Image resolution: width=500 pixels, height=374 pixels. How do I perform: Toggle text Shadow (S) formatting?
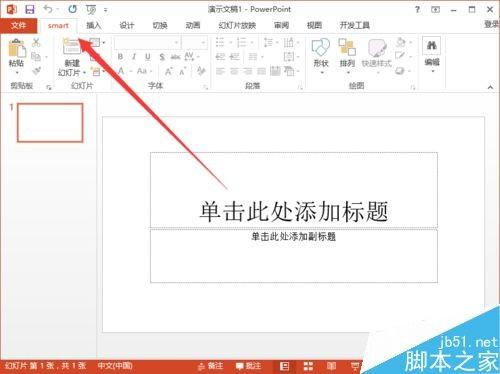point(162,57)
